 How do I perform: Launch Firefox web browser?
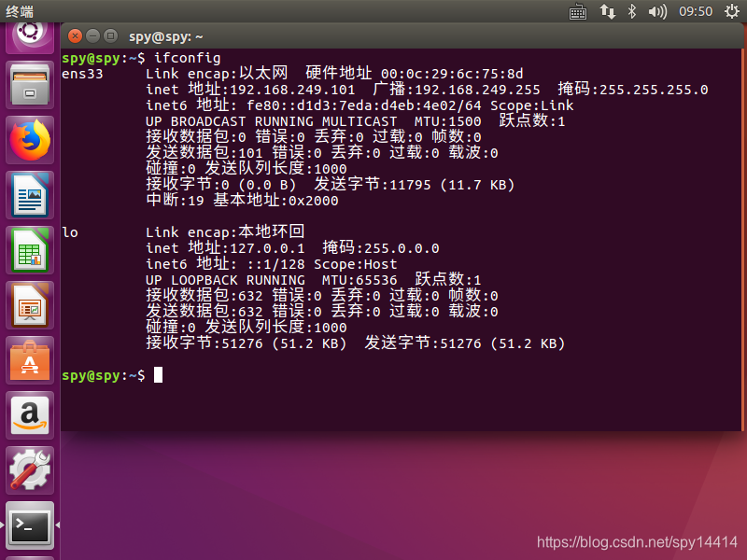tap(30, 141)
